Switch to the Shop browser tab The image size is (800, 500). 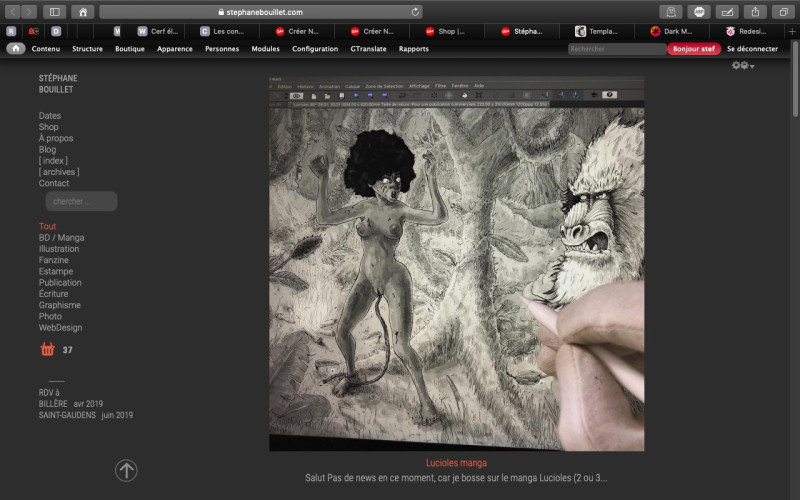[446, 31]
